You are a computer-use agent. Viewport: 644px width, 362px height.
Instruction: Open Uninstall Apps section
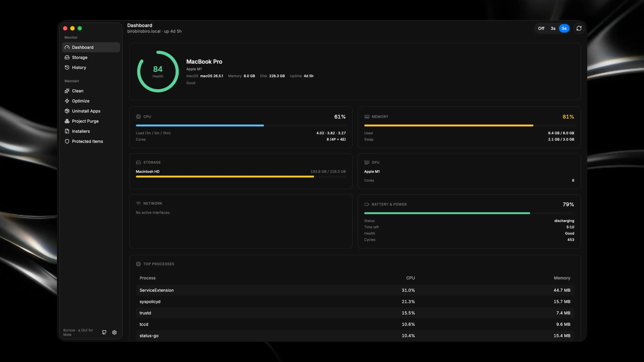click(91, 111)
